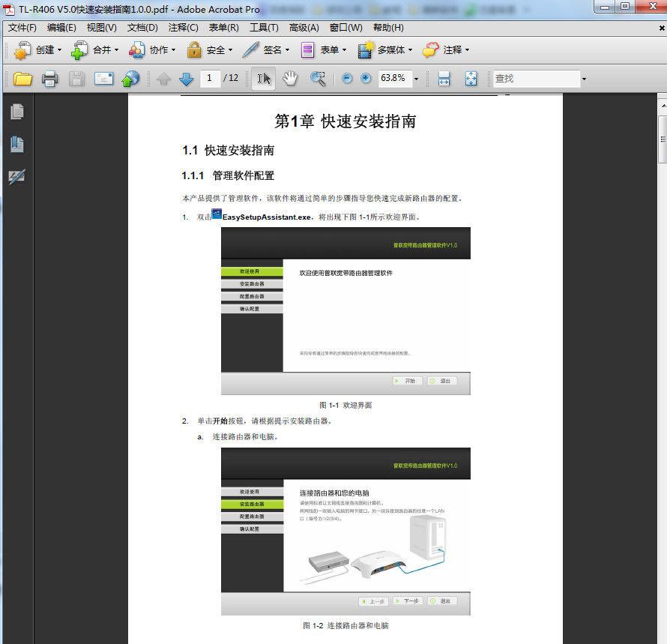The width and height of the screenshot is (667, 644).
Task: Expand the 创建 dropdown arrow
Action: [59, 50]
